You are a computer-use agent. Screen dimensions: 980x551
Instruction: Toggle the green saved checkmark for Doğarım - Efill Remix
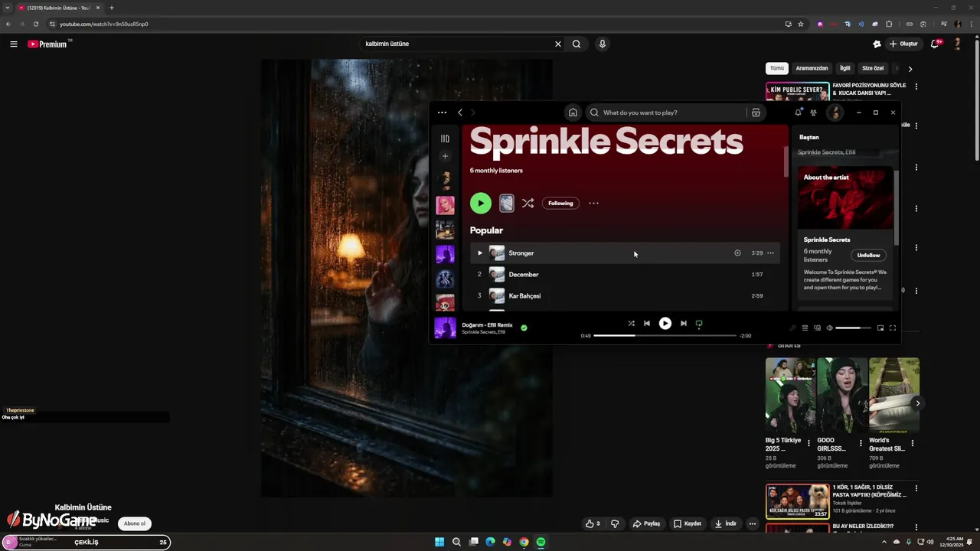[x=524, y=328]
